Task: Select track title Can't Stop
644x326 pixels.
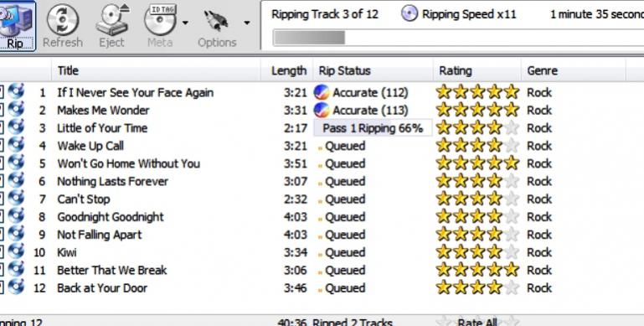Action: [x=84, y=199]
